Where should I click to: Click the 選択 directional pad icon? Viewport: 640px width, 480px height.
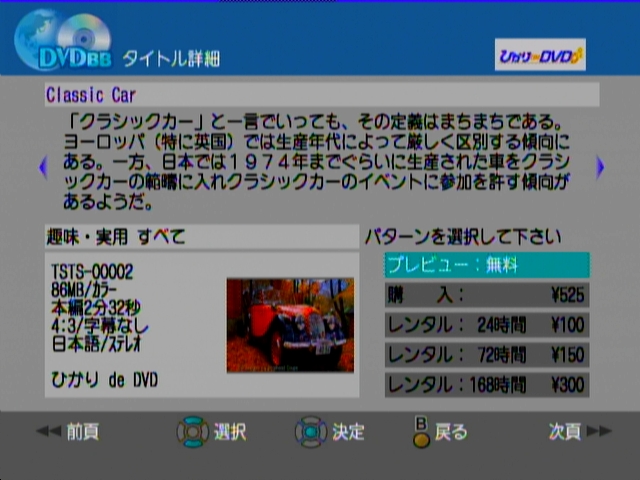[193, 431]
